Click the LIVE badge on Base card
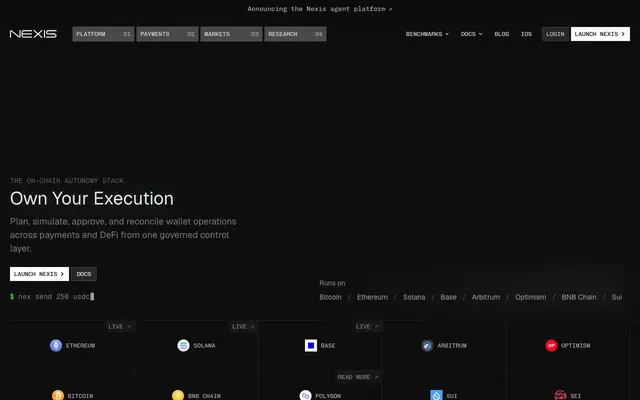Screen dimensions: 640x400 (367, 327)
